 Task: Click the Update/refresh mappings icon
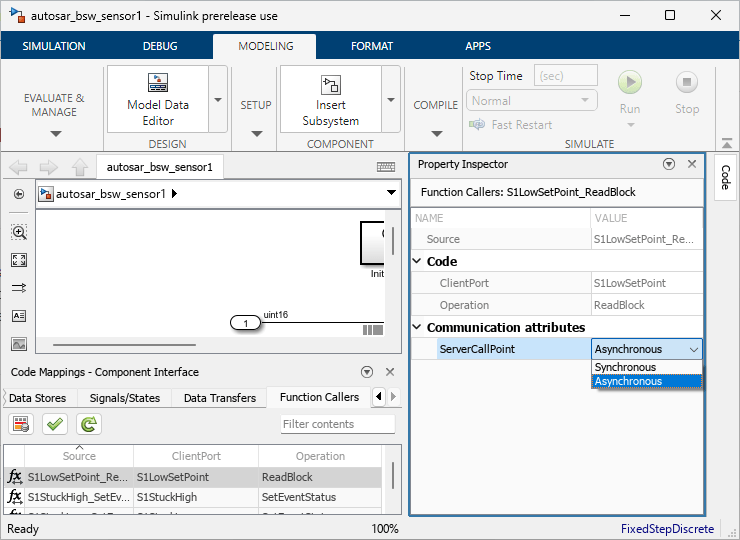click(x=89, y=424)
